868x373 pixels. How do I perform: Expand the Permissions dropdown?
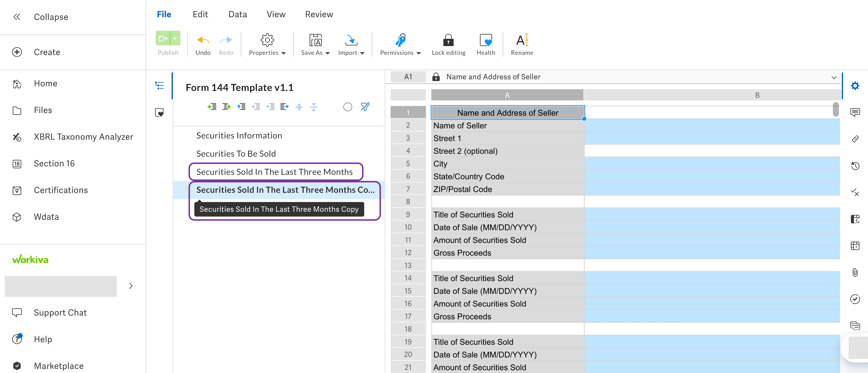[x=400, y=44]
